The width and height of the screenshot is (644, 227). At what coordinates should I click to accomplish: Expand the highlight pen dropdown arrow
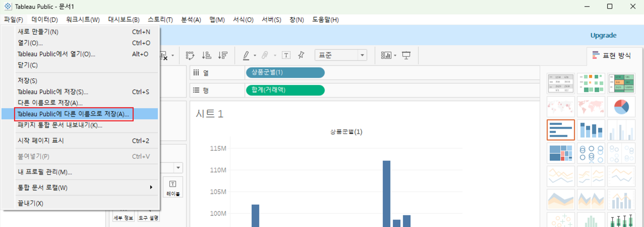click(x=255, y=56)
